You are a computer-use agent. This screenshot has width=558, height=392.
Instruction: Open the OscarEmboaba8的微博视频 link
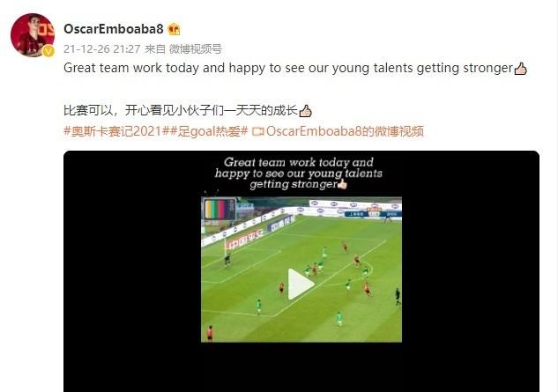345,131
